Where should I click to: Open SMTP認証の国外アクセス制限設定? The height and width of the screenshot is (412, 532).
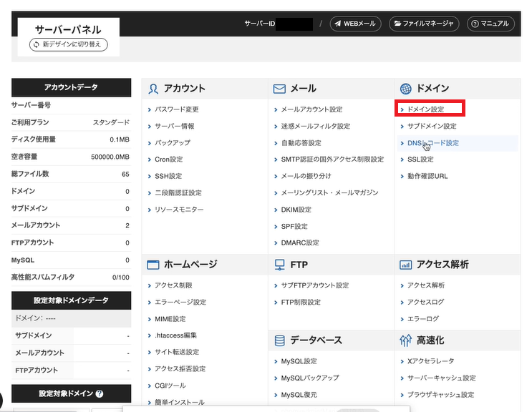332,160
